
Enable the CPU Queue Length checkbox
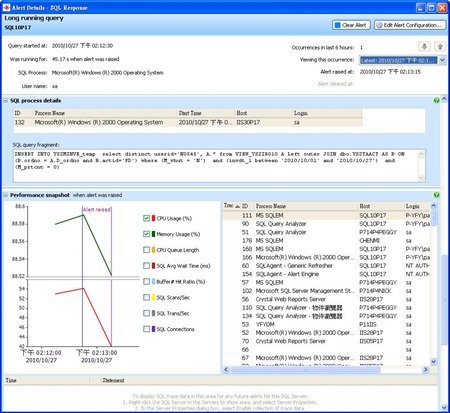pos(146,250)
